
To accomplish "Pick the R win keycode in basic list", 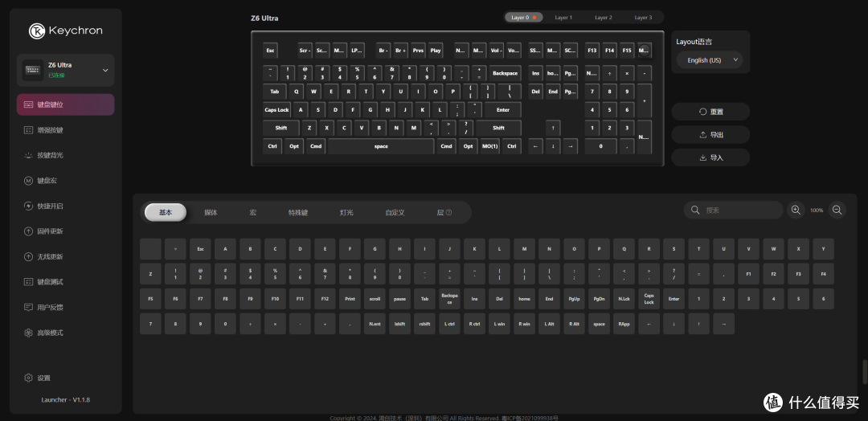I will point(524,324).
